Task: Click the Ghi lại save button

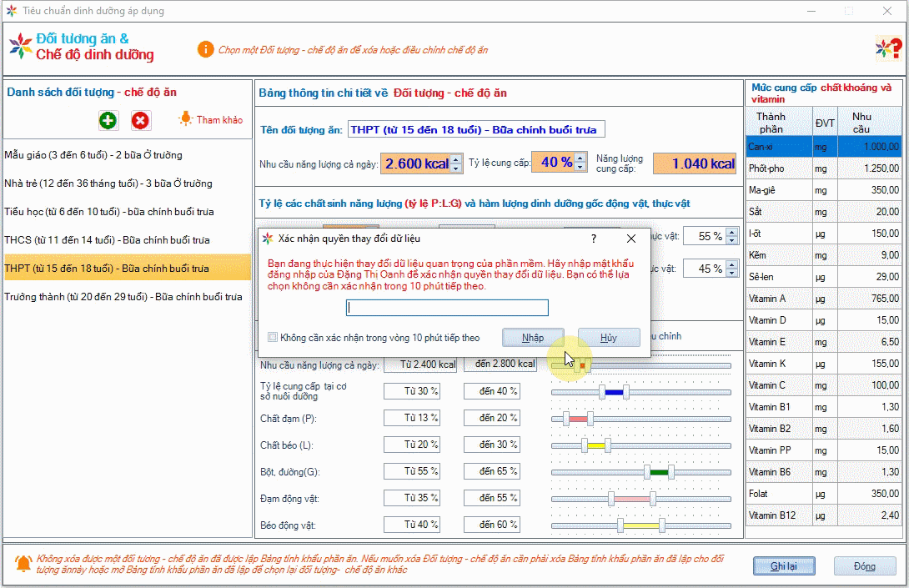Action: coord(783,566)
